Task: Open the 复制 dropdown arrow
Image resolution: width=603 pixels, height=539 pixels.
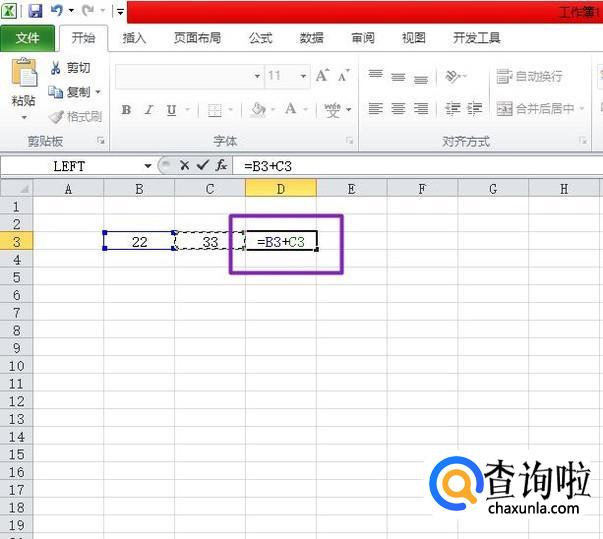Action: point(98,92)
